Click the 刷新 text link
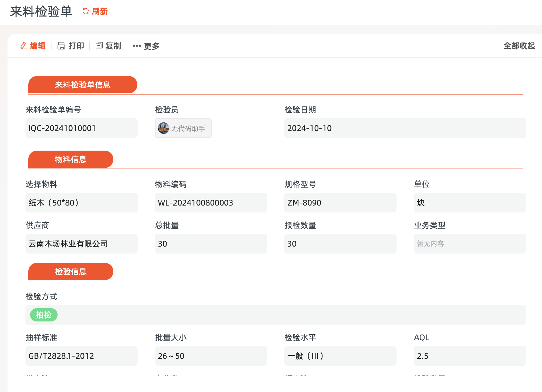 click(100, 11)
